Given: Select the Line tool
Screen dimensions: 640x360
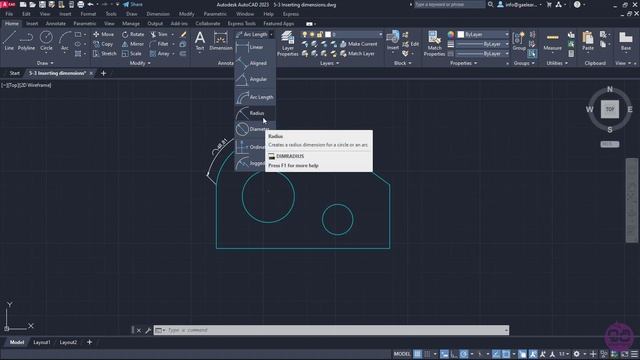Looking at the screenshot, I should (9, 41).
